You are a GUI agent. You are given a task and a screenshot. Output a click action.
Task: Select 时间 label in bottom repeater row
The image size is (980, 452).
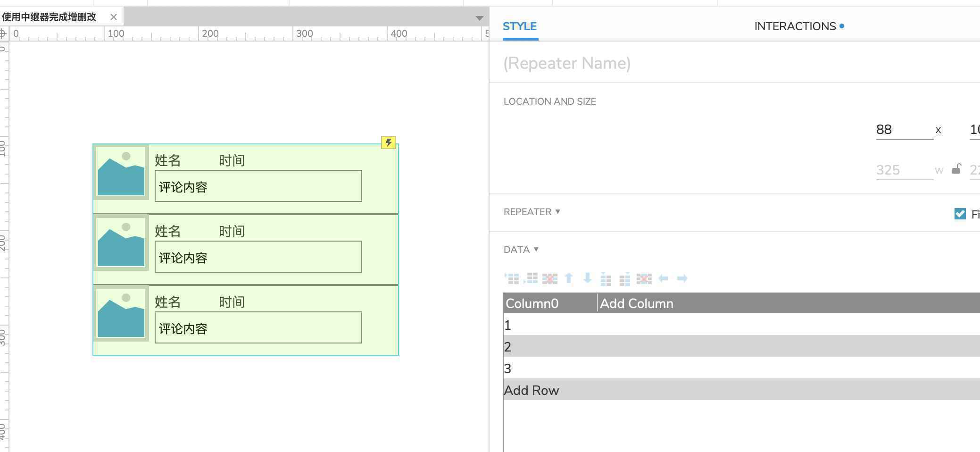coord(232,302)
